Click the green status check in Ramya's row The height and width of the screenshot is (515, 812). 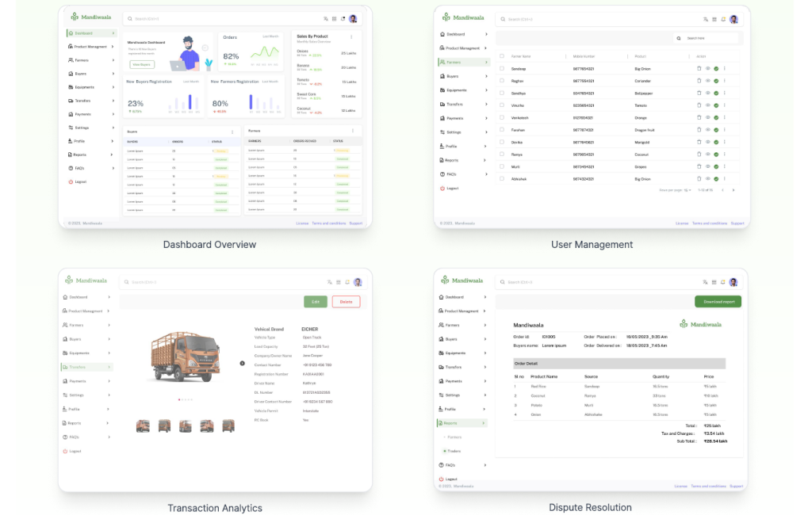[716, 154]
